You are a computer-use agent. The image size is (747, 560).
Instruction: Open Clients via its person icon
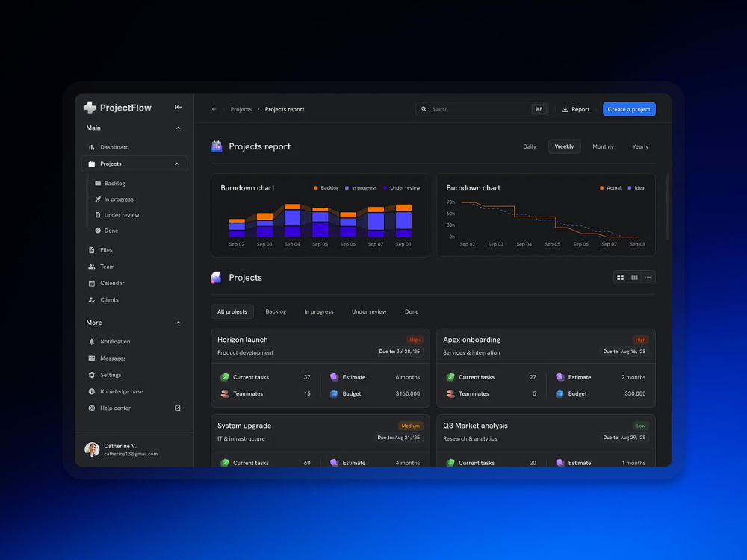click(x=91, y=300)
